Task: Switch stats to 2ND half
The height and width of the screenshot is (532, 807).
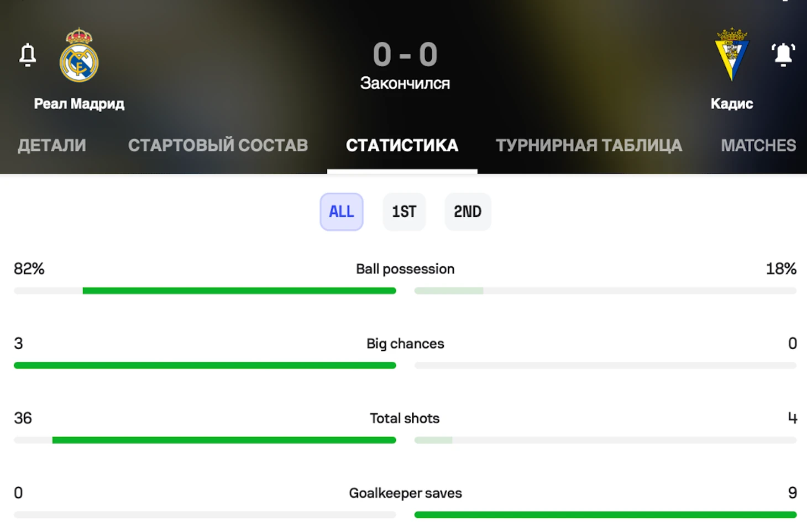Action: pos(468,212)
